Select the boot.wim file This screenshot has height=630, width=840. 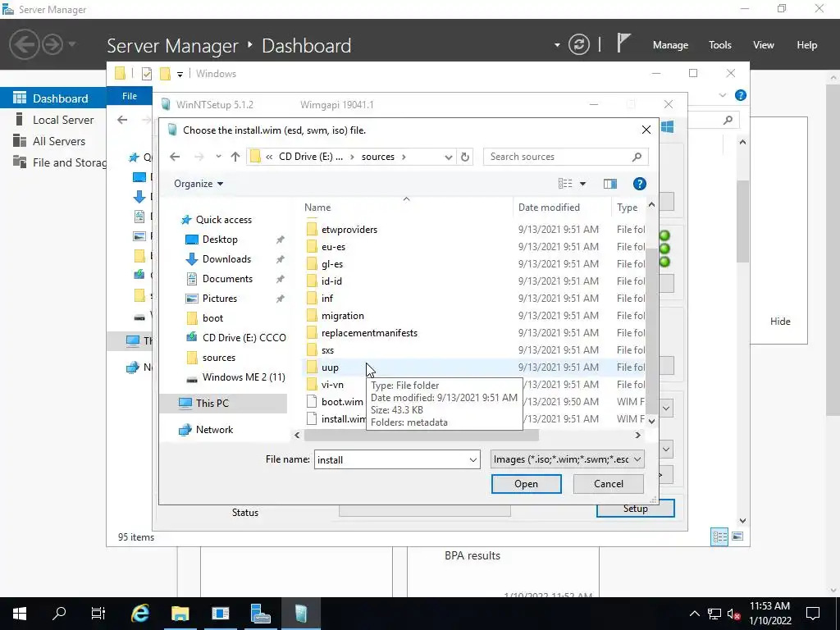click(x=342, y=402)
